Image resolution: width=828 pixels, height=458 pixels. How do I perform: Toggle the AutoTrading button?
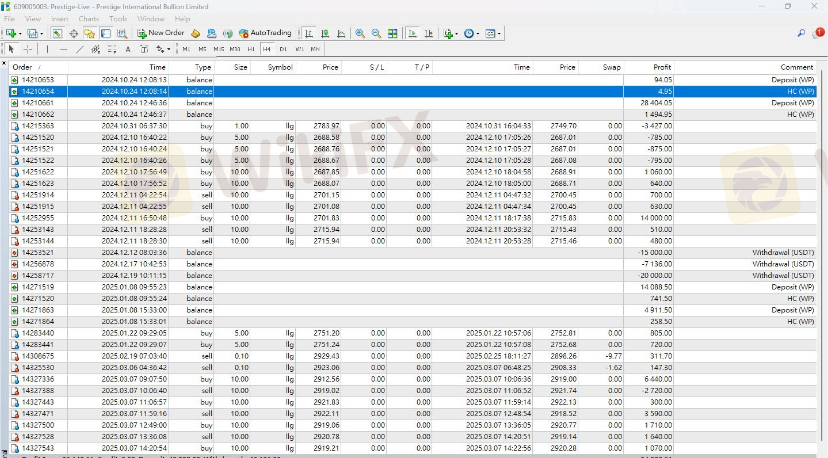(264, 33)
